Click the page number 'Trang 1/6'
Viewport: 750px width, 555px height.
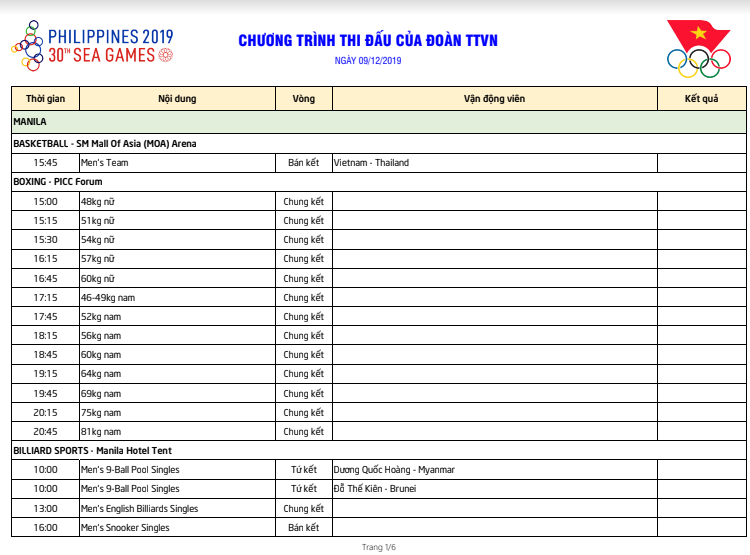(x=379, y=547)
